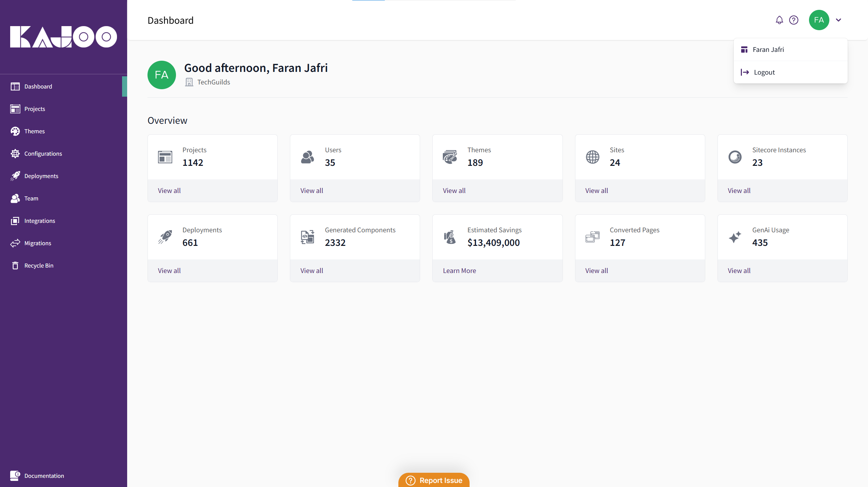
Task: Open Integrations from the sidebar
Action: [x=40, y=221]
